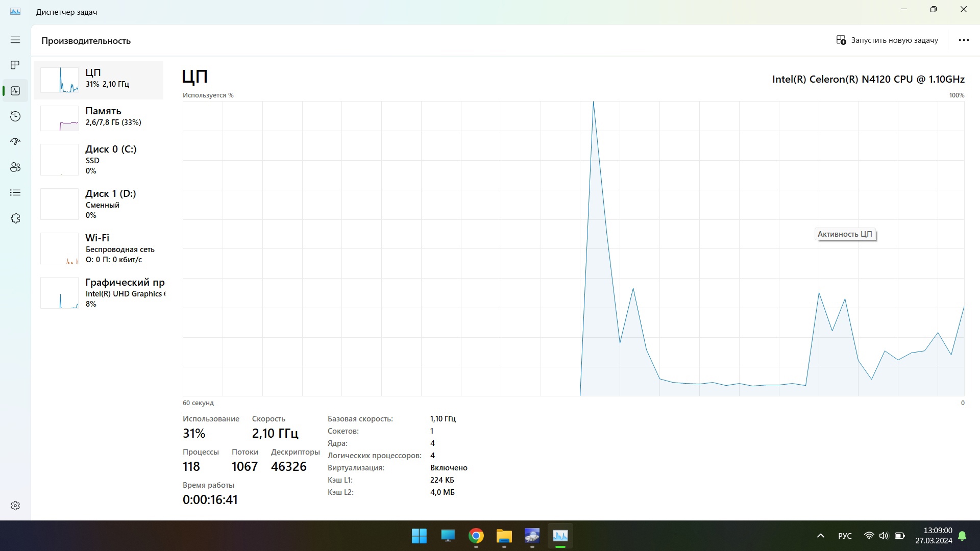
Task: Expand the hamburger navigation menu
Action: tap(15, 40)
